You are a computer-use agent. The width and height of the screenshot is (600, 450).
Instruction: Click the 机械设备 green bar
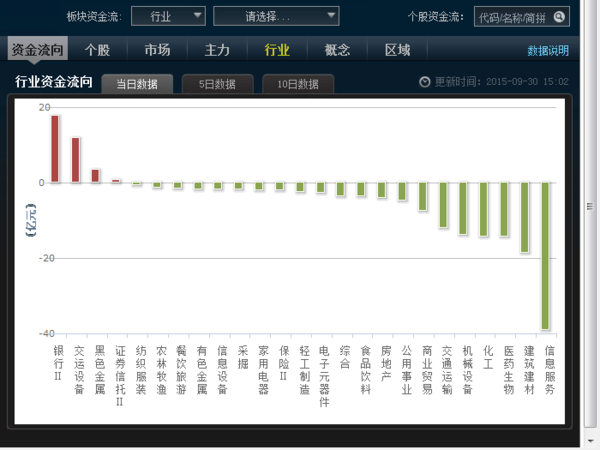tap(463, 208)
